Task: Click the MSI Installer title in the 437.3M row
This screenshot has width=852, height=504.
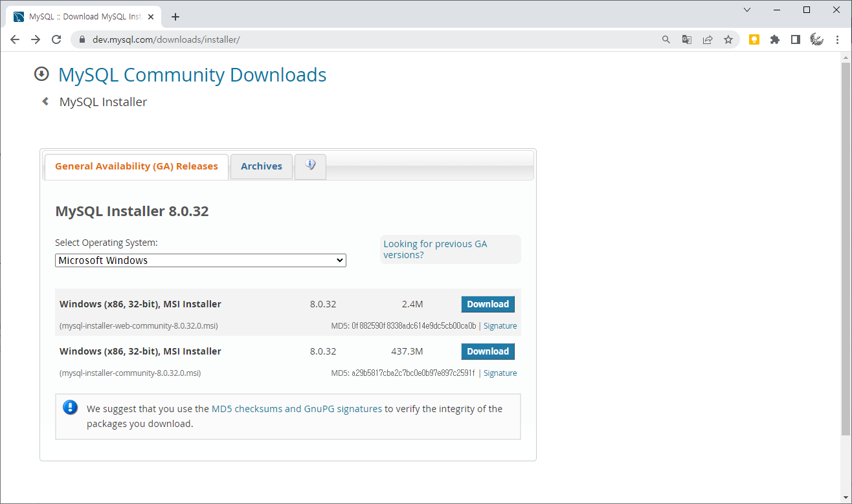Action: [140, 351]
